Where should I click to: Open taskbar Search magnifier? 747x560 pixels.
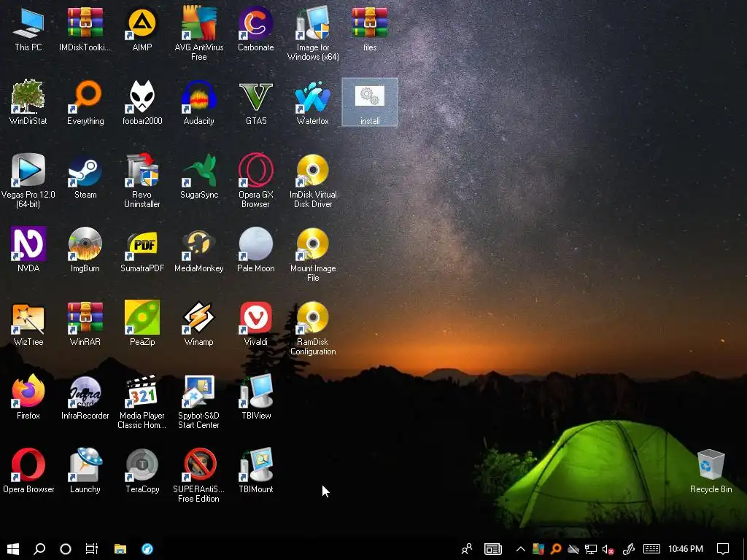tap(39, 549)
